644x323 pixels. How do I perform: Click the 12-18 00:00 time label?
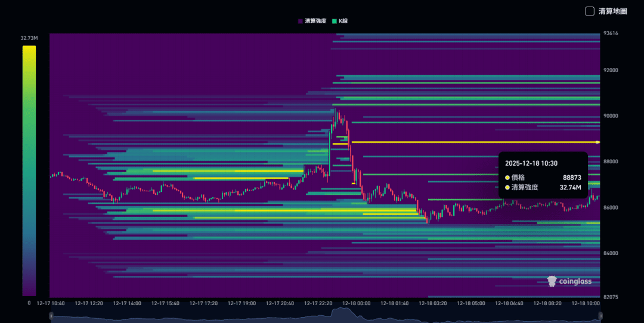point(356,303)
